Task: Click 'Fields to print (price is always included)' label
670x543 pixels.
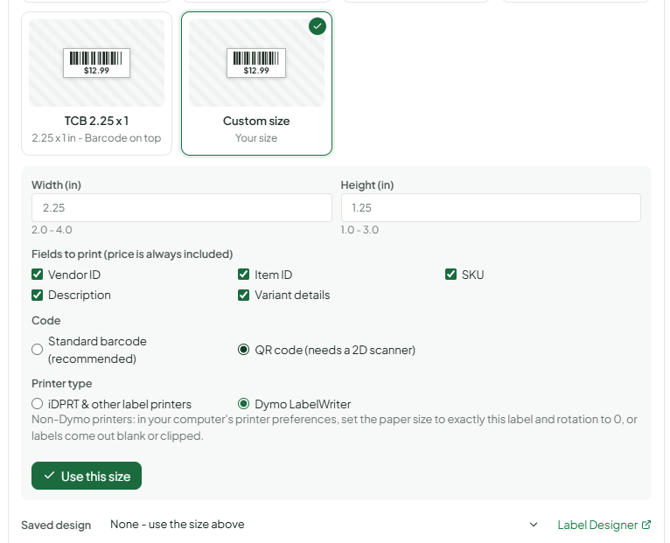Action: (x=132, y=254)
